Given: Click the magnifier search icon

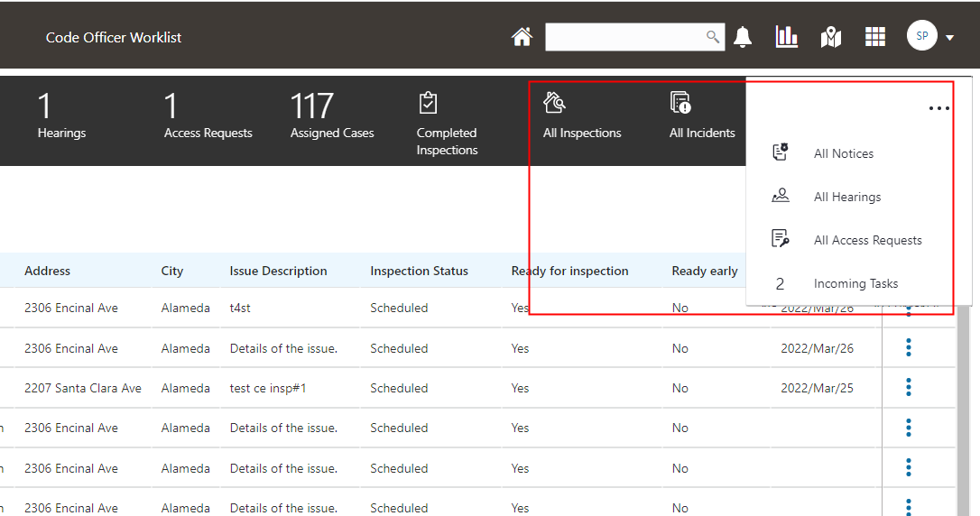Looking at the screenshot, I should [x=713, y=36].
